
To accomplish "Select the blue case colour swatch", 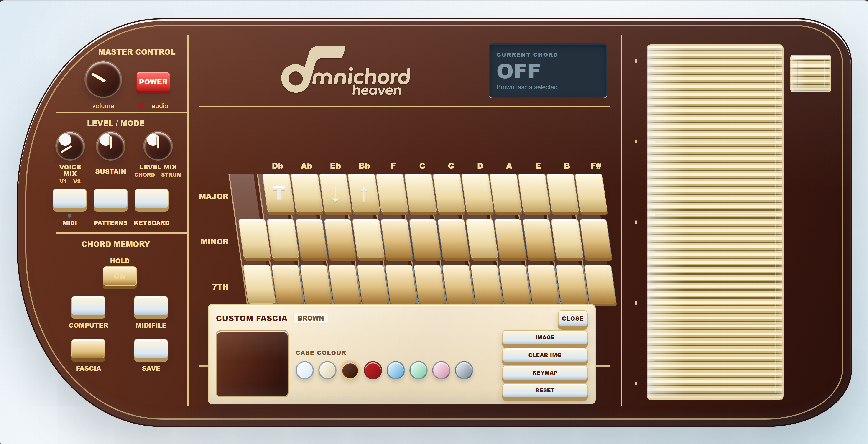I will pos(396,370).
